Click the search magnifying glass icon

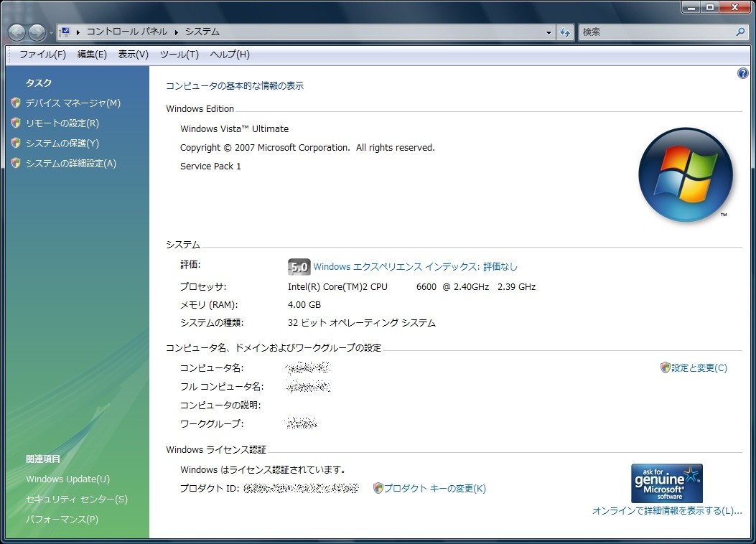741,32
